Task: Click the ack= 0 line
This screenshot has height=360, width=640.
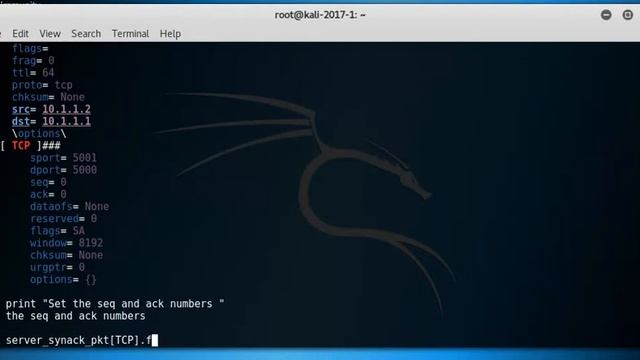Action: tap(48, 194)
